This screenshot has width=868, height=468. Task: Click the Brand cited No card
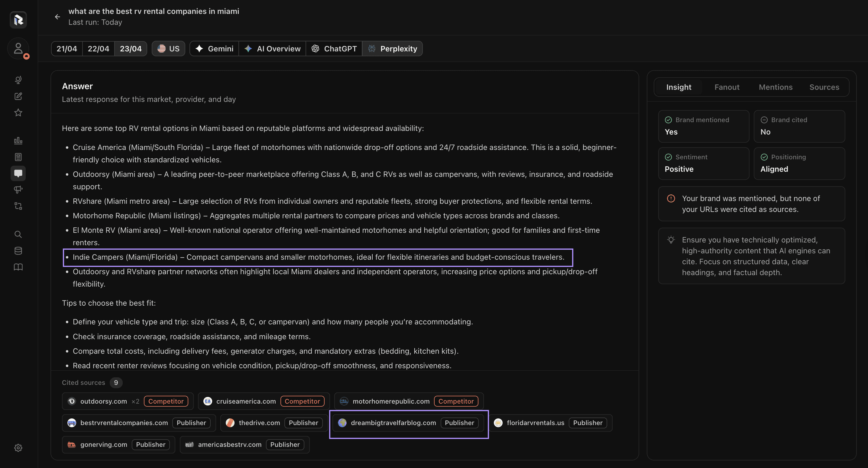(799, 126)
